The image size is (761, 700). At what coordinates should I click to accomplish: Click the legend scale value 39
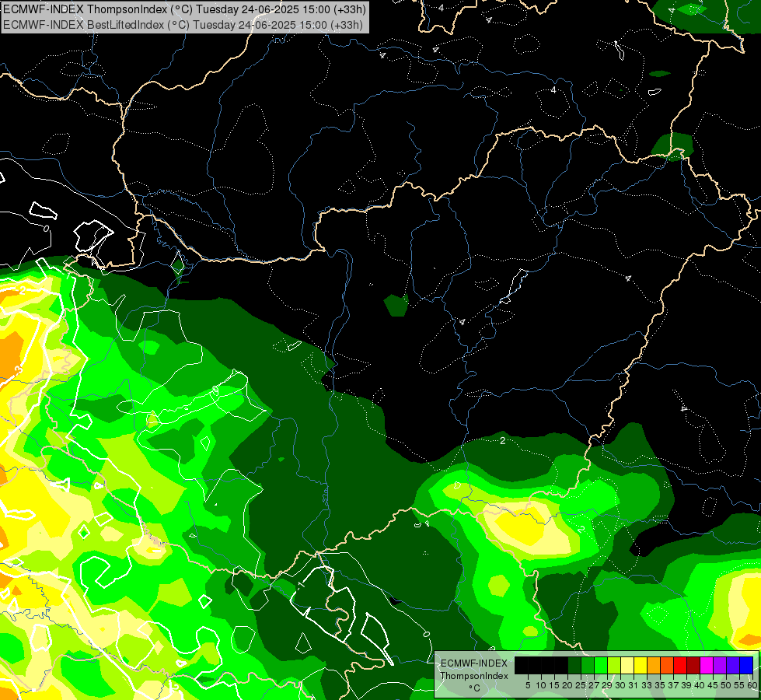point(686,685)
